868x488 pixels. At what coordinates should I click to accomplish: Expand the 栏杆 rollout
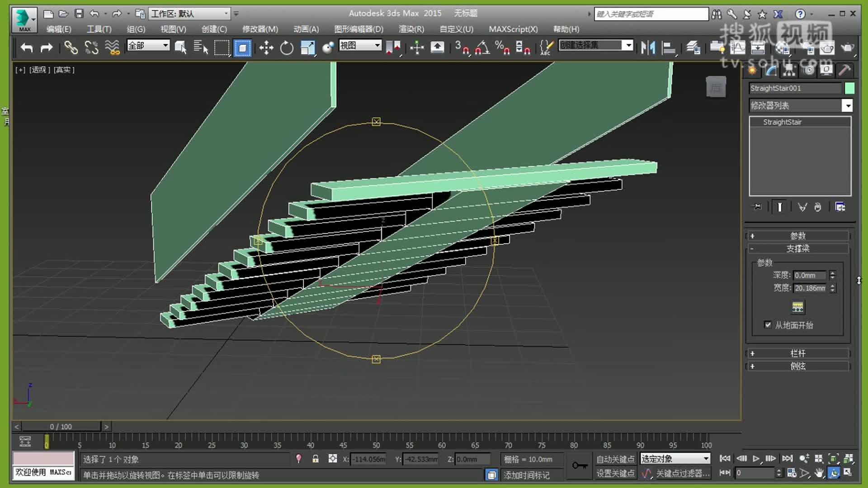coord(798,353)
